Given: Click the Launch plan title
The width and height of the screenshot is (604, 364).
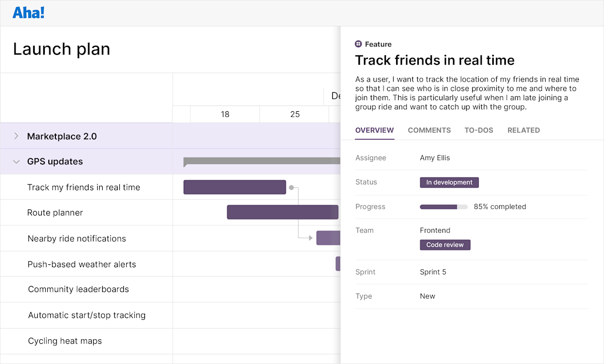Looking at the screenshot, I should tap(61, 48).
